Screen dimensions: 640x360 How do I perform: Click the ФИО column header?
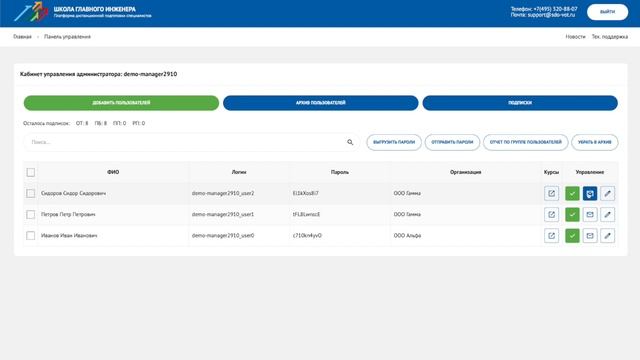click(113, 172)
